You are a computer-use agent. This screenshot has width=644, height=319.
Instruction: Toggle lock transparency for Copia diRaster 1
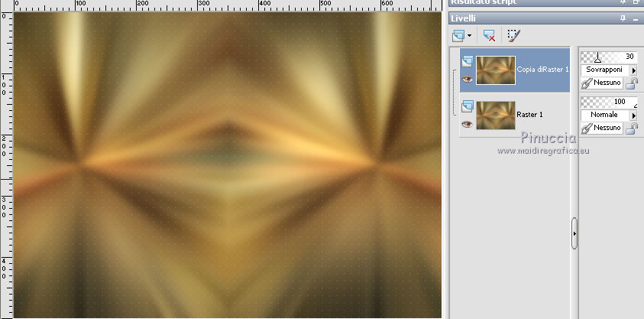[631, 84]
